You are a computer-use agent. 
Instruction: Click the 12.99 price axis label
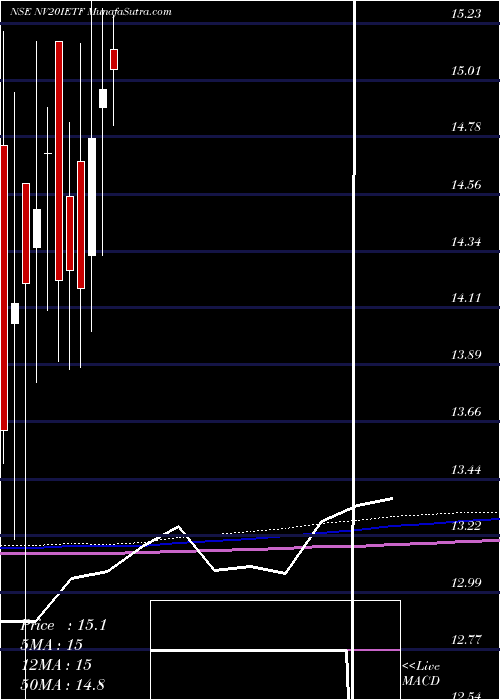(x=466, y=583)
